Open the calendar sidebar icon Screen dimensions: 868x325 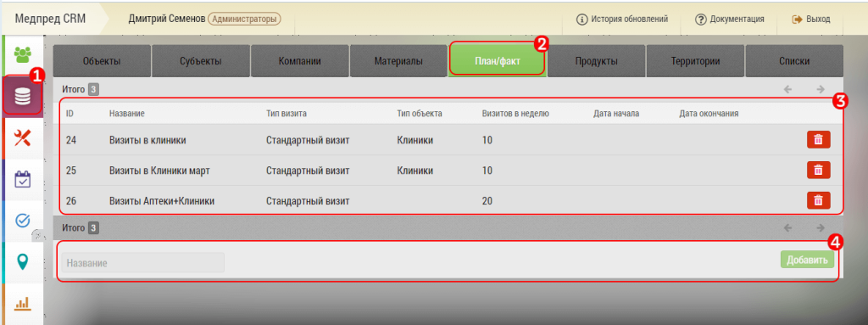click(x=23, y=180)
